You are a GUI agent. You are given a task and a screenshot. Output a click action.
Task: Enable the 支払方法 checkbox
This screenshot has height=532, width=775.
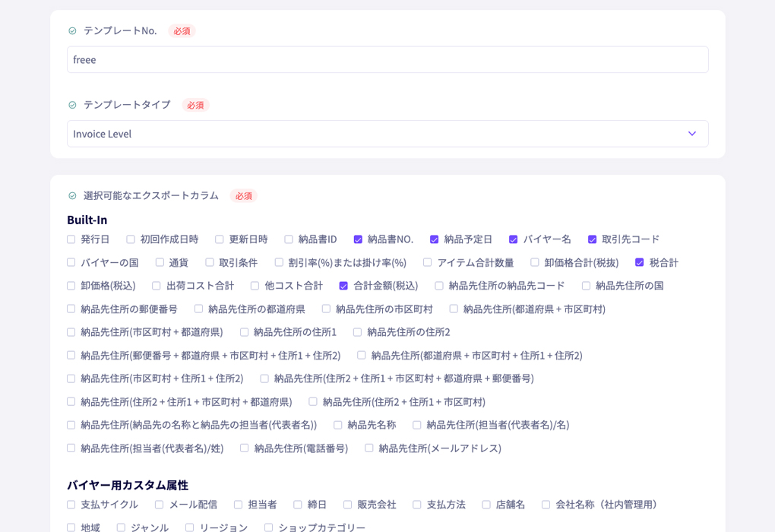coord(417,505)
